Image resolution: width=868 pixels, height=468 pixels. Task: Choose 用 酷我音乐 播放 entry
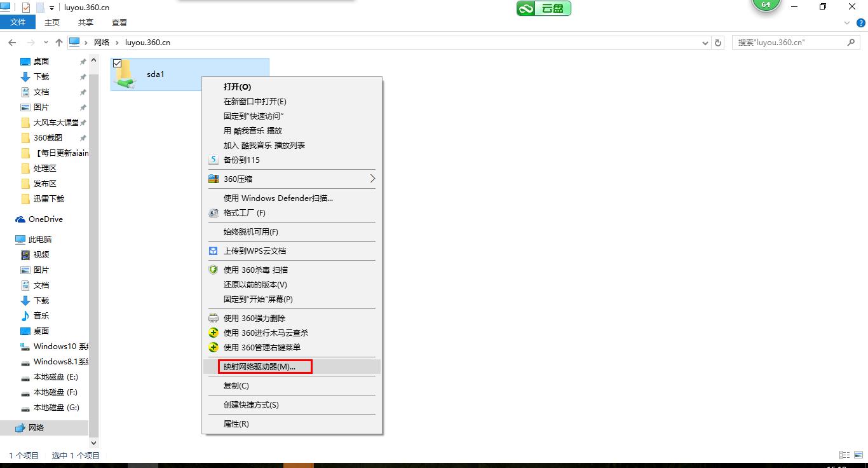pyautogui.click(x=292, y=131)
